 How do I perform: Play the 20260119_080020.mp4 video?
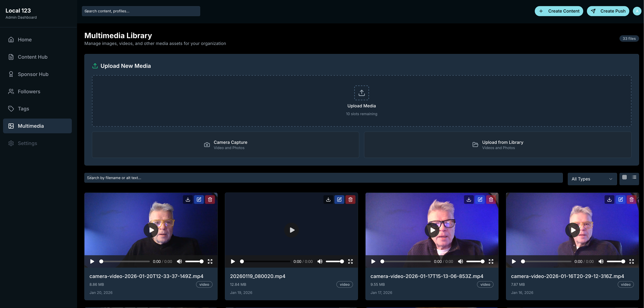291,230
